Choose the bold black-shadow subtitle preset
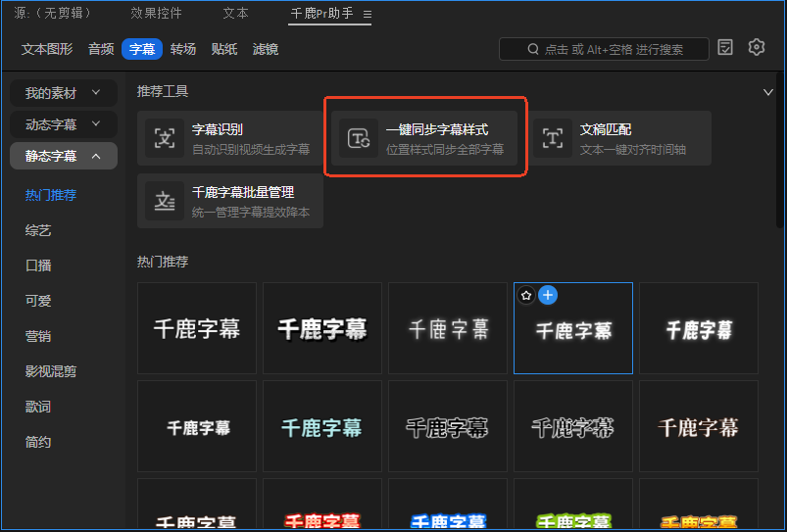Image resolution: width=787 pixels, height=532 pixels. (322, 328)
